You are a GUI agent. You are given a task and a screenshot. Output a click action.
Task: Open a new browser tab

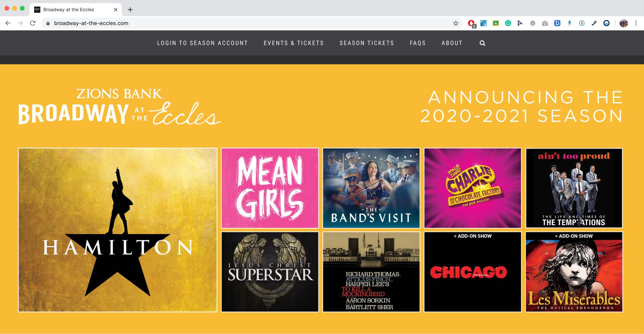pyautogui.click(x=130, y=10)
